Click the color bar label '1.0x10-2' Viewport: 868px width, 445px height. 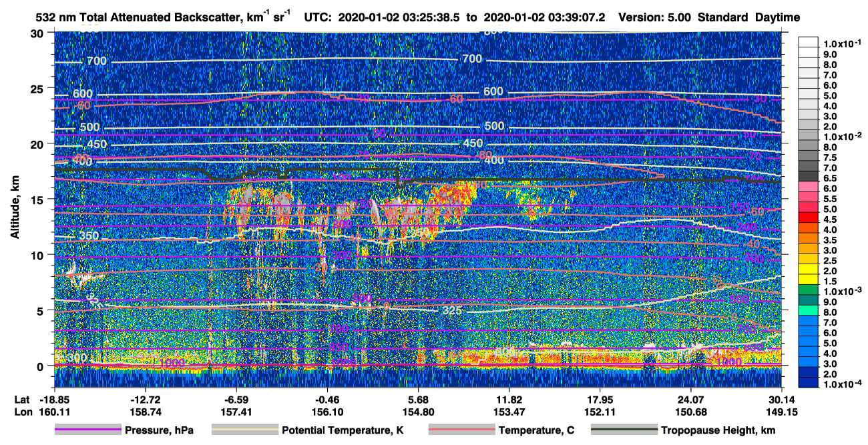841,137
